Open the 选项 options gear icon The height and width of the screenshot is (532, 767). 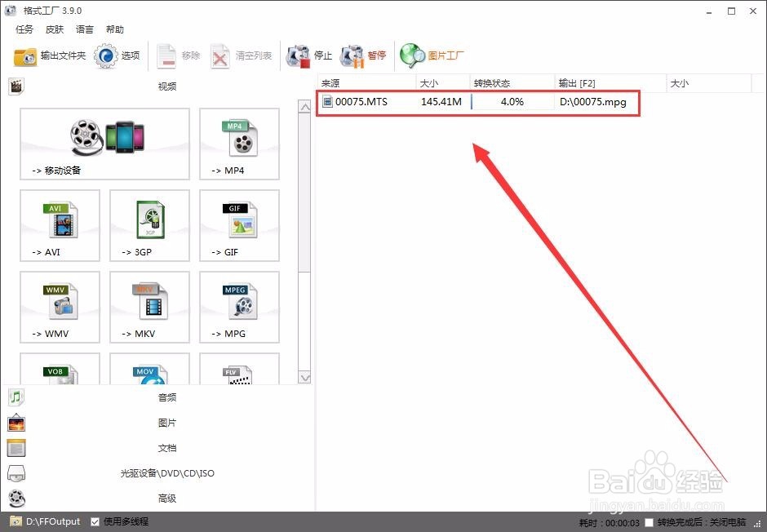click(105, 55)
